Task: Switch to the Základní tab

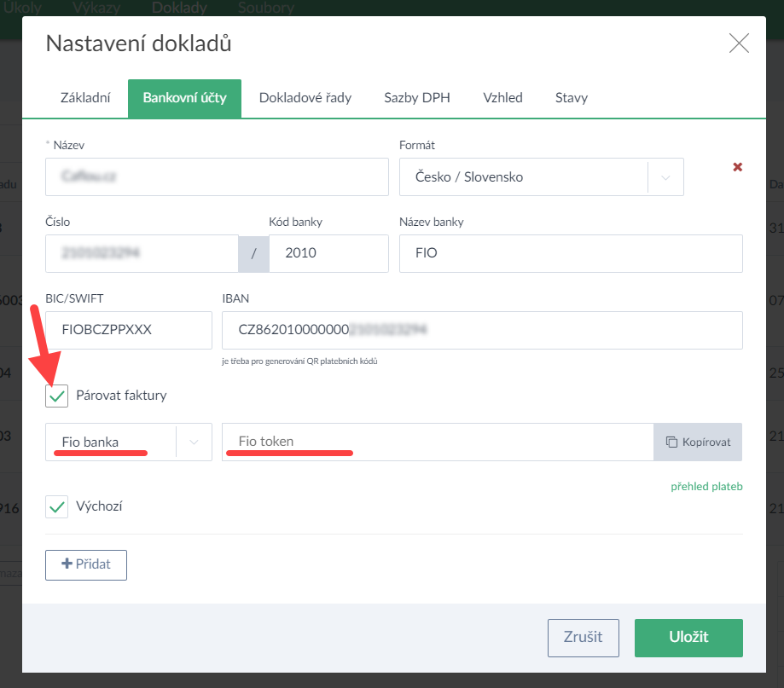Action: [x=85, y=98]
